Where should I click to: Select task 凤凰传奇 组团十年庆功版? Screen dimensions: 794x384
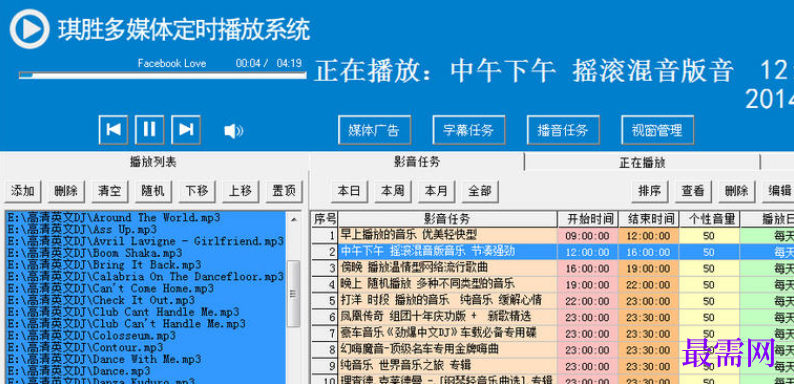(448, 317)
